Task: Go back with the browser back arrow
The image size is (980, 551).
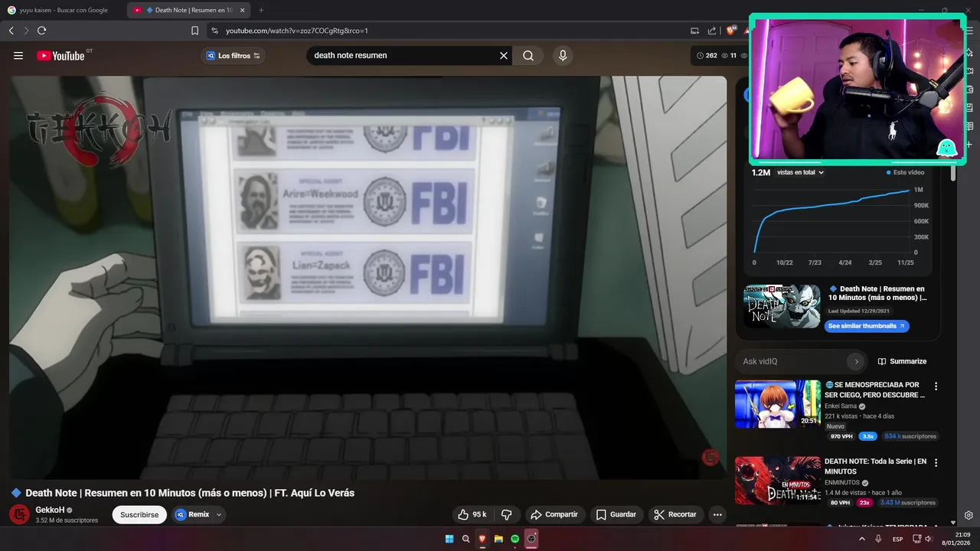Action: [11, 31]
